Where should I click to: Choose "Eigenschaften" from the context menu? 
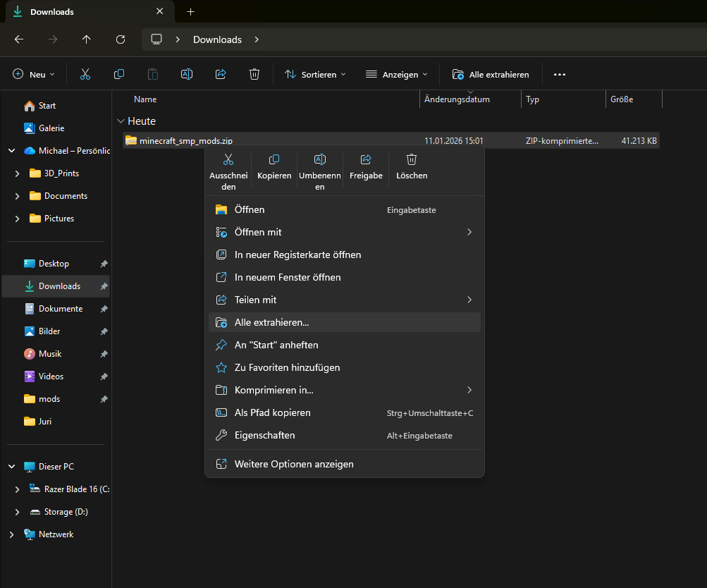point(264,435)
